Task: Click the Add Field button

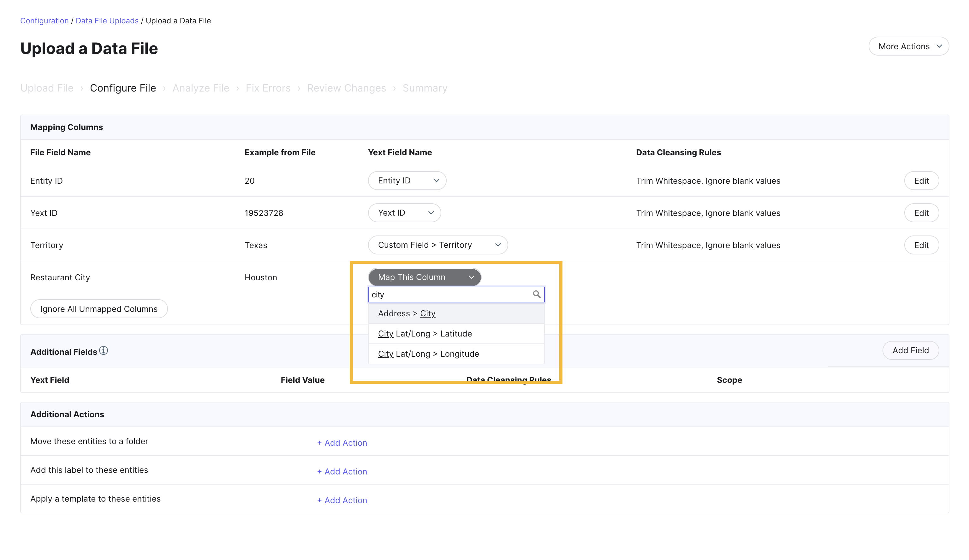Action: [x=911, y=350]
